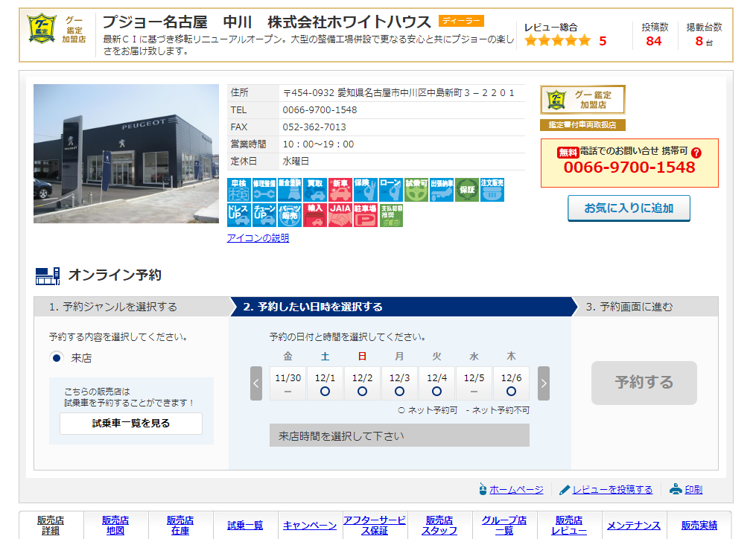Image resolution: width=756 pixels, height=539 pixels.
Task: Click the パーツ販売 parts sales icon
Action: coord(290,215)
